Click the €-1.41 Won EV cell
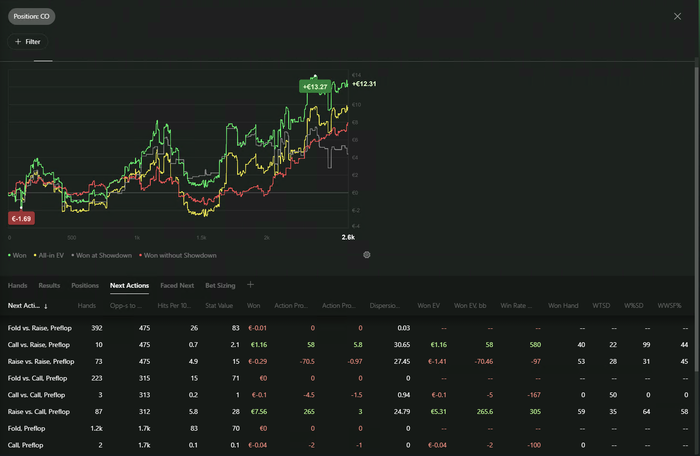The width and height of the screenshot is (700, 456). click(437, 362)
